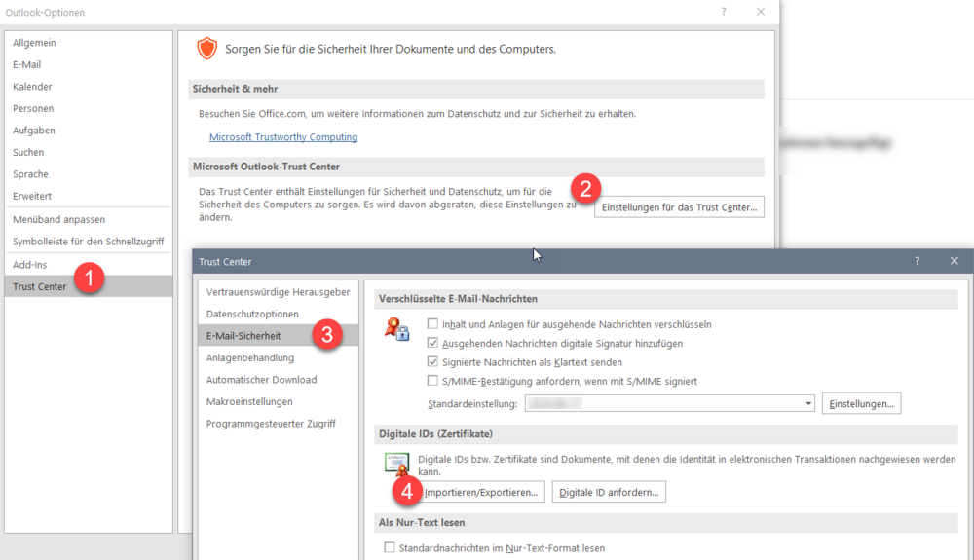The width and height of the screenshot is (974, 560).
Task: Switch to Allgemein in Outlook options
Action: [33, 43]
